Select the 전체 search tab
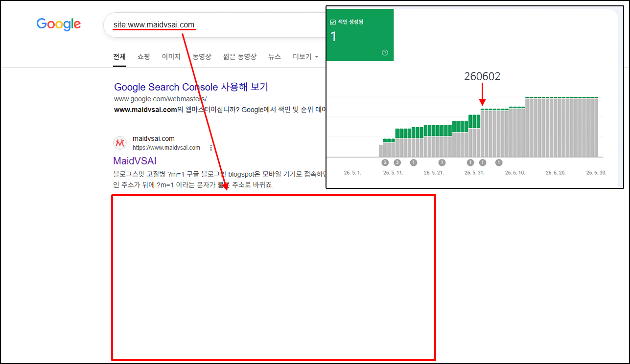The width and height of the screenshot is (630, 364). 119,57
